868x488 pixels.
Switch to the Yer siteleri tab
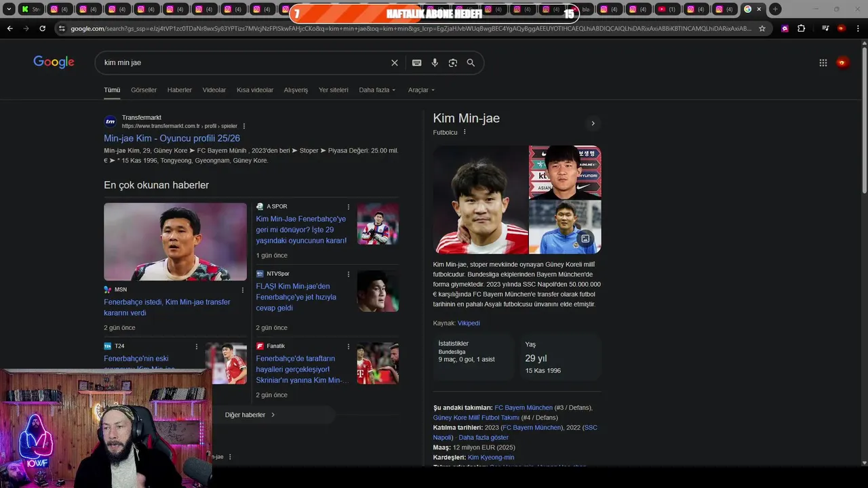point(334,90)
